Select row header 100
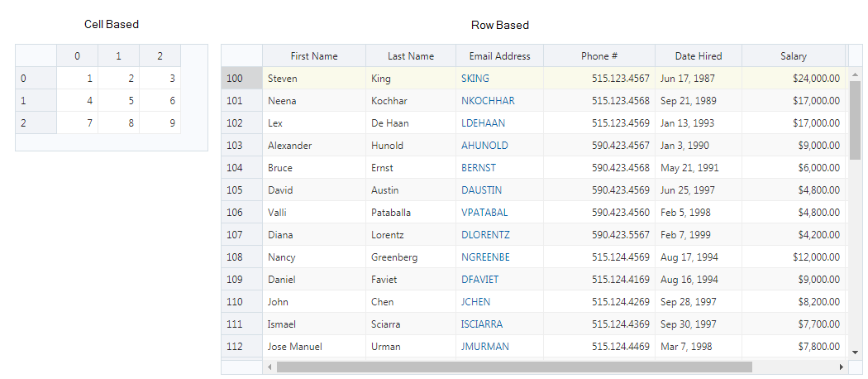The image size is (868, 379). (x=242, y=79)
